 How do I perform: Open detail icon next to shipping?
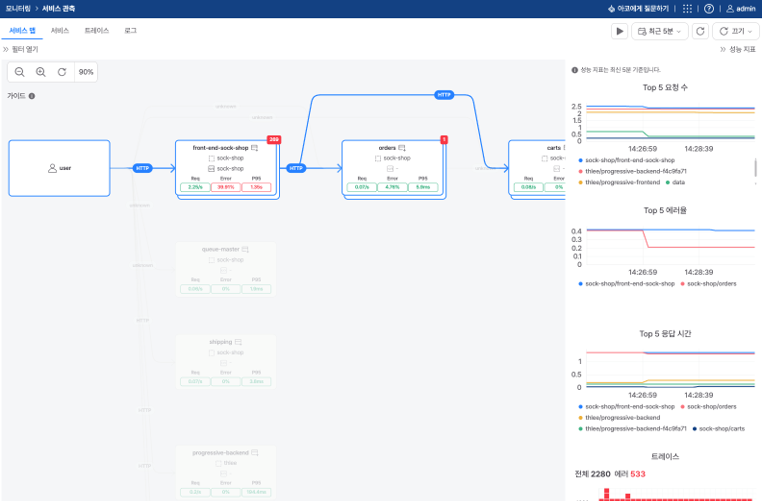238,342
